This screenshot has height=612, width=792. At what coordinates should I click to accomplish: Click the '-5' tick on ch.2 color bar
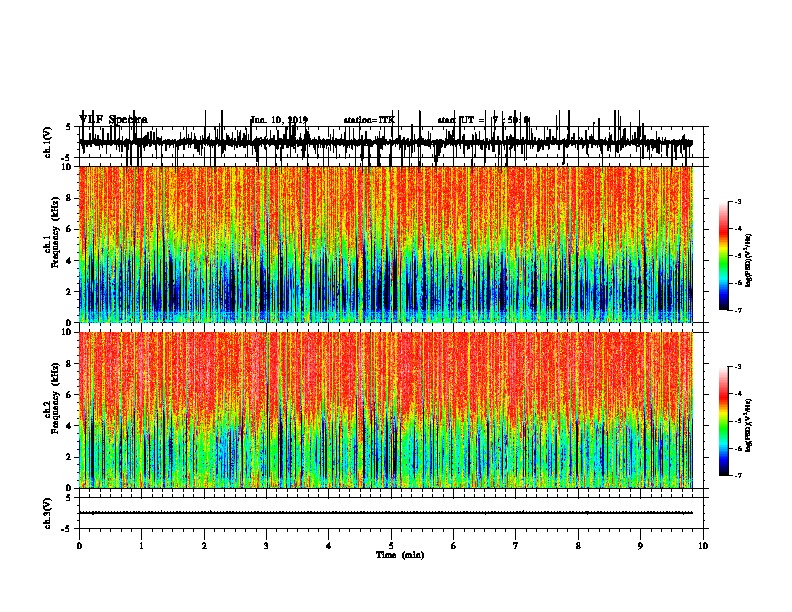737,421
